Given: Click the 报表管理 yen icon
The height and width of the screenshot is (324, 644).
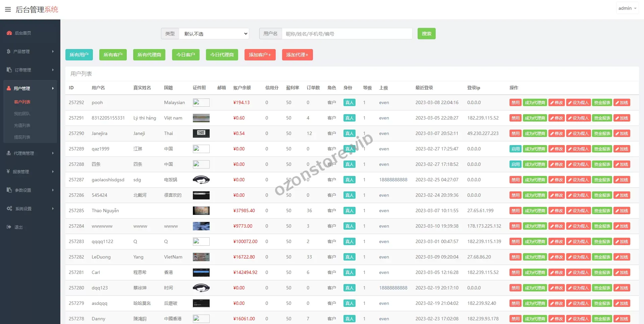Looking at the screenshot, I should 8,172.
